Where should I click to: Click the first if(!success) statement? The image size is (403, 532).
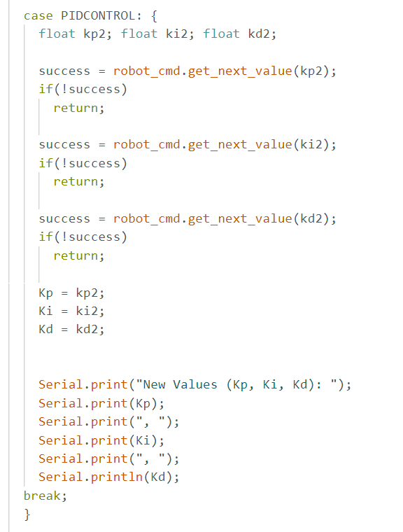point(83,89)
